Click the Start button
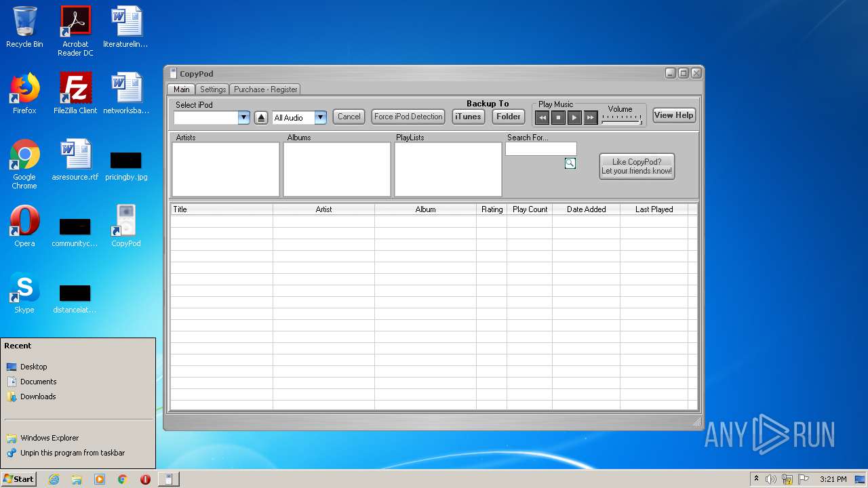 (18, 479)
